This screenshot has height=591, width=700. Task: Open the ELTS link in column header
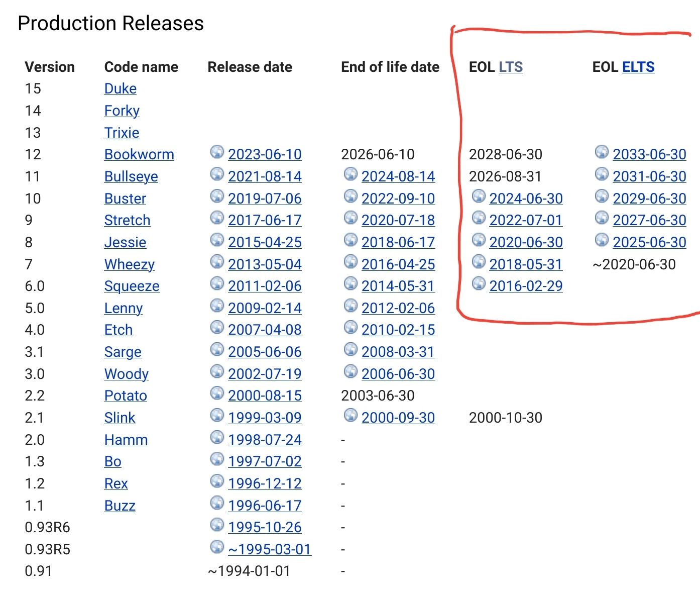pos(638,67)
